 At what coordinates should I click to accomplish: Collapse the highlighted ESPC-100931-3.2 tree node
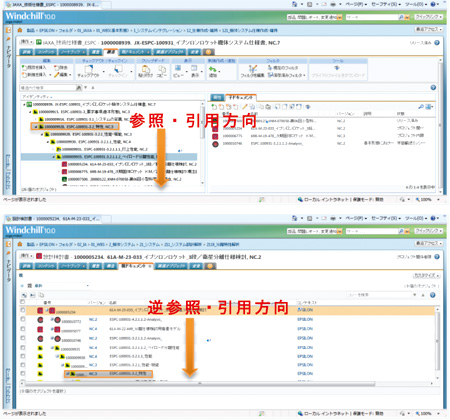pyautogui.click(x=36, y=127)
